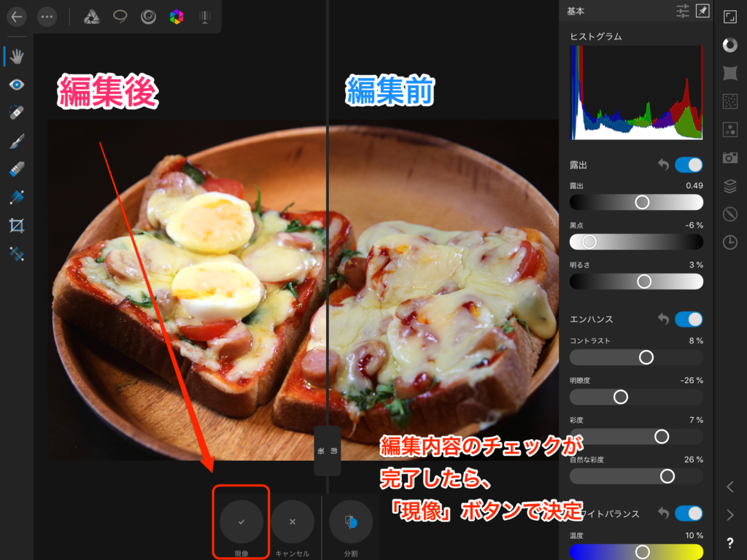Screen dimensions: 747x560
Task: Select the Crop tool
Action: coord(18,225)
